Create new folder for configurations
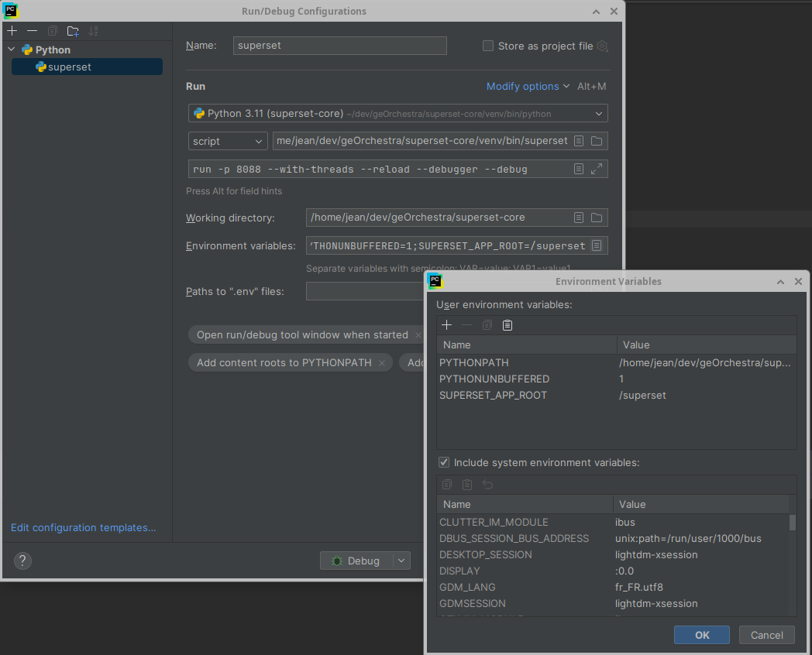This screenshot has height=655, width=812. pos(73,31)
